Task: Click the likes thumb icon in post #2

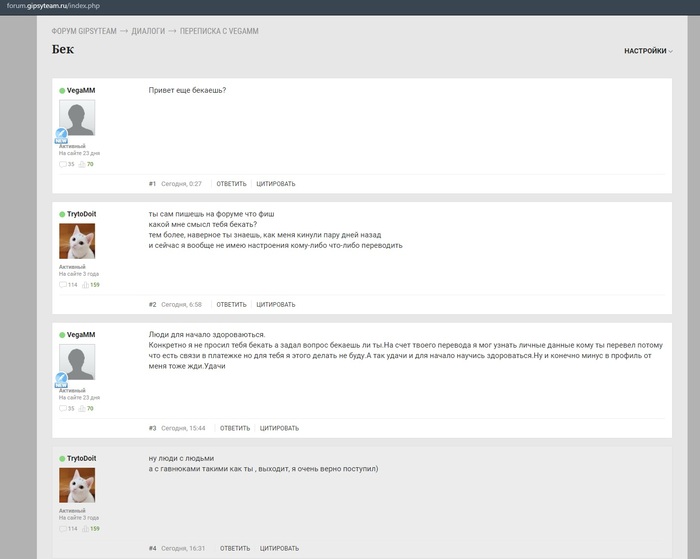Action: tap(85, 285)
